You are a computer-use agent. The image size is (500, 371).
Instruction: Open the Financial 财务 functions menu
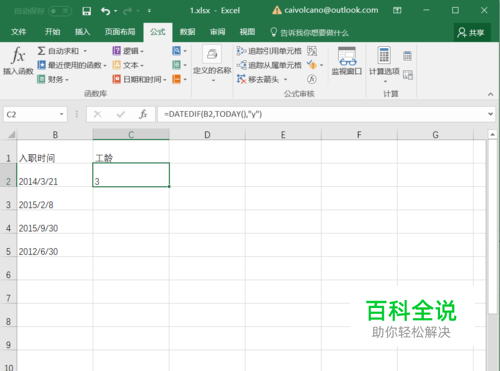53,79
